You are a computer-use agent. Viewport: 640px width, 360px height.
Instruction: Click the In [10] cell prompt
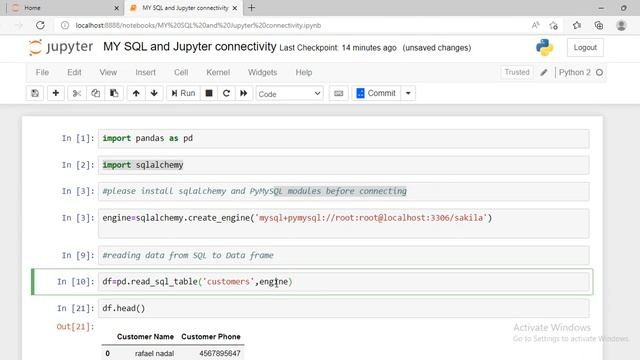point(76,282)
